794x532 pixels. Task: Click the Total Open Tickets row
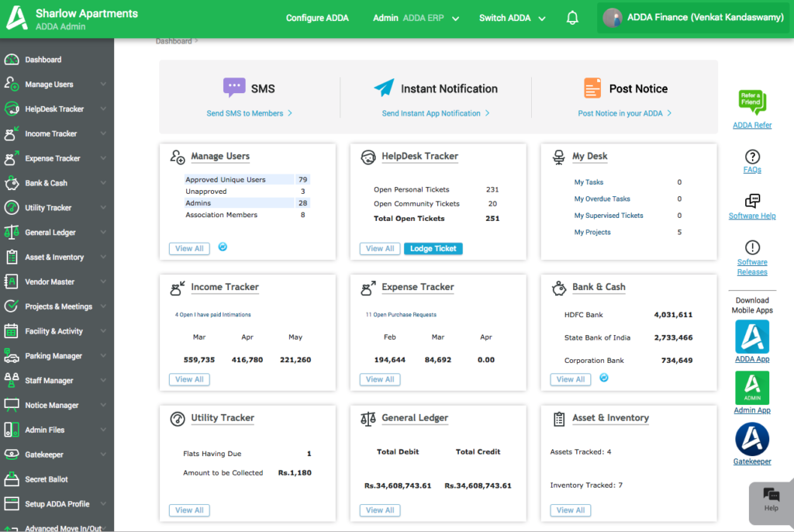pyautogui.click(x=437, y=219)
